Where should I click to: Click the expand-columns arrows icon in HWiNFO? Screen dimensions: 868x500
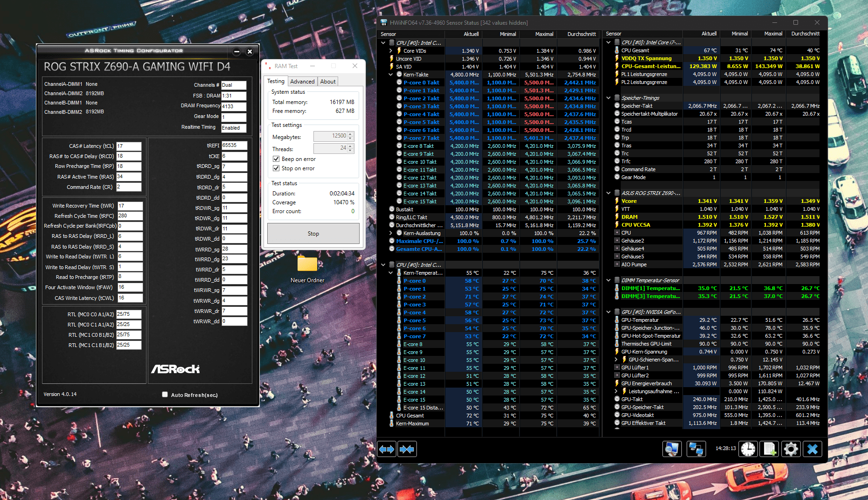coord(387,449)
